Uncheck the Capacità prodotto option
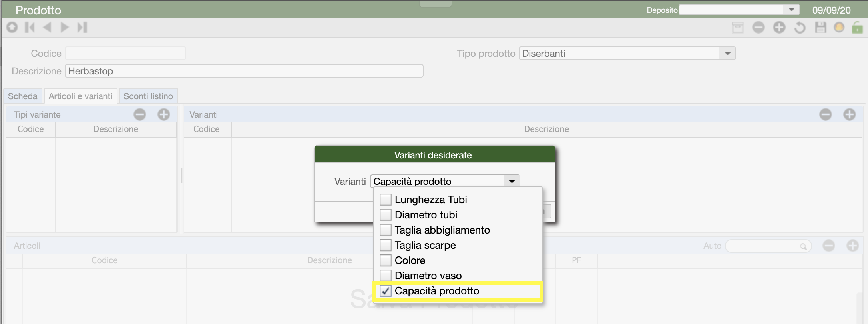 (x=385, y=291)
